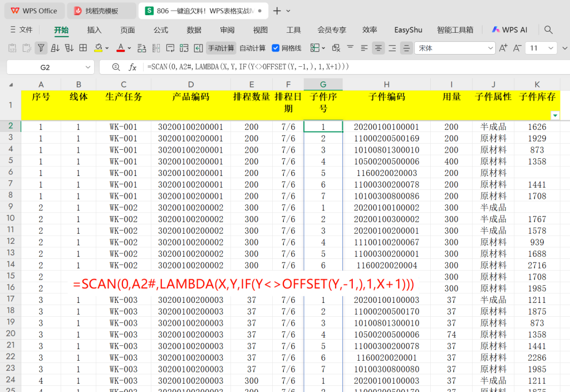Click the cell borders icon
Image resolution: width=570 pixels, height=392 pixels.
(x=315, y=48)
